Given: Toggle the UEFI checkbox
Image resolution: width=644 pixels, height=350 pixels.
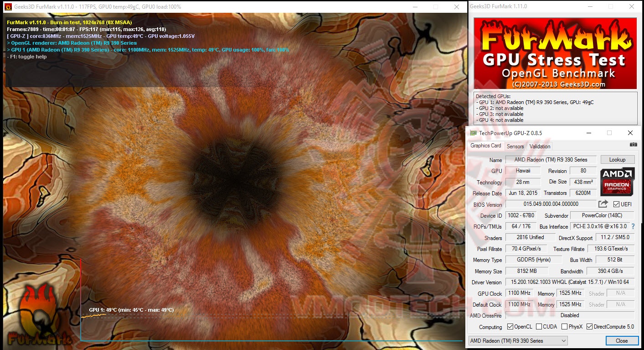Looking at the screenshot, I should tap(617, 204).
